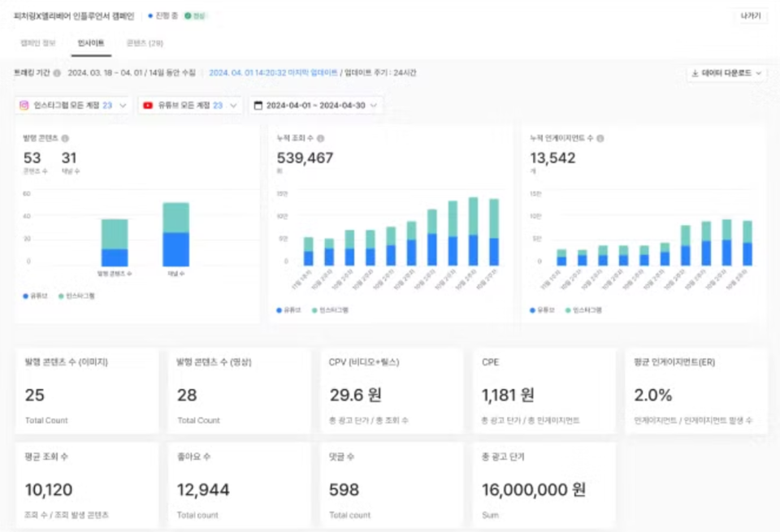Screen dimensions: 780x532
Task: Open the 2024-04-01 ~ 2024-04-30 date range field
Action: click(317, 106)
